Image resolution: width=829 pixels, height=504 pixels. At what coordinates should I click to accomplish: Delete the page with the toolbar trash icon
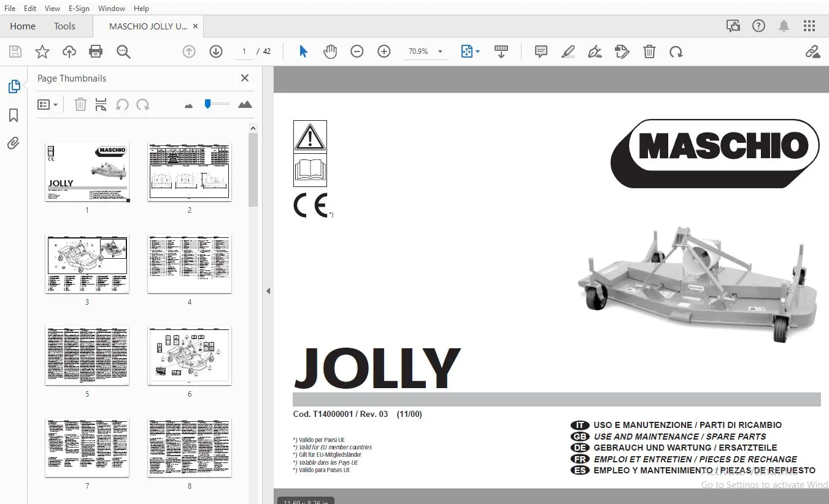pyautogui.click(x=649, y=52)
